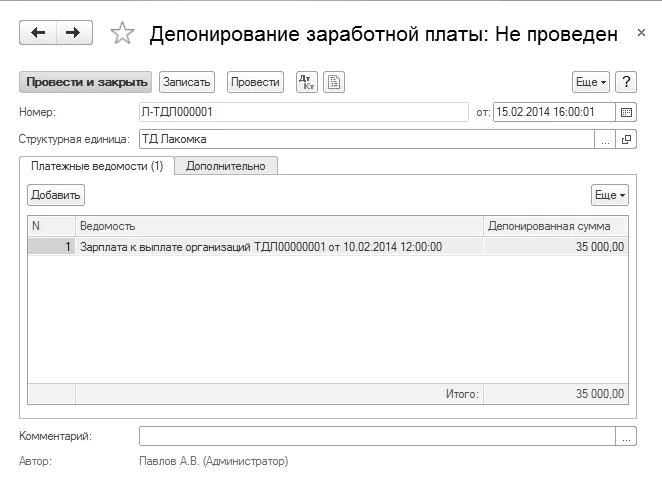
Task: Click the N column header
Action: pyautogui.click(x=52, y=226)
